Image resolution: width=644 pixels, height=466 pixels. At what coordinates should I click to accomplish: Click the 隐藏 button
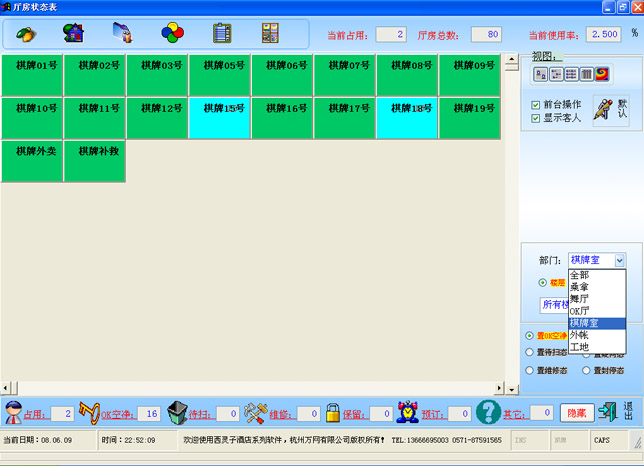[577, 412]
